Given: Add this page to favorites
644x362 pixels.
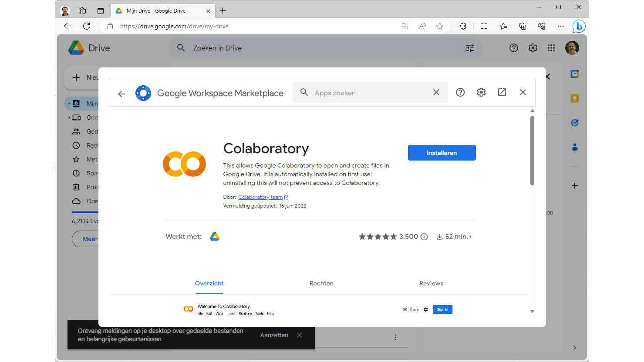Looking at the screenshot, I should (440, 26).
